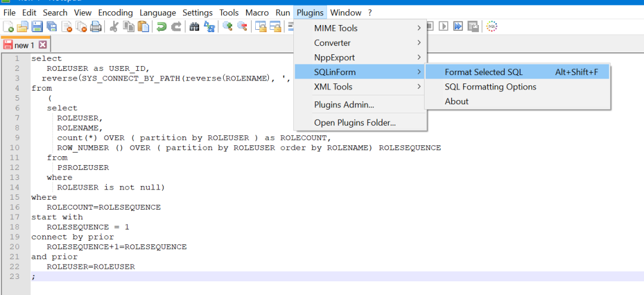
Task: Click the Save All icon
Action: click(52, 27)
